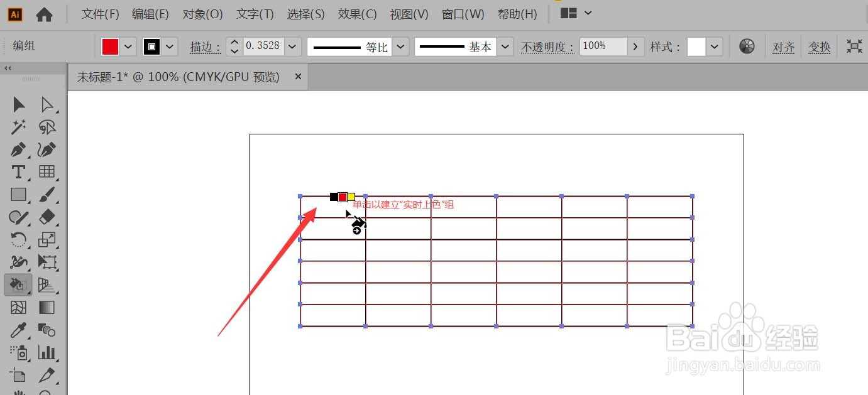868x395 pixels.
Task: Open the red fill color swatch
Action: pyautogui.click(x=111, y=46)
